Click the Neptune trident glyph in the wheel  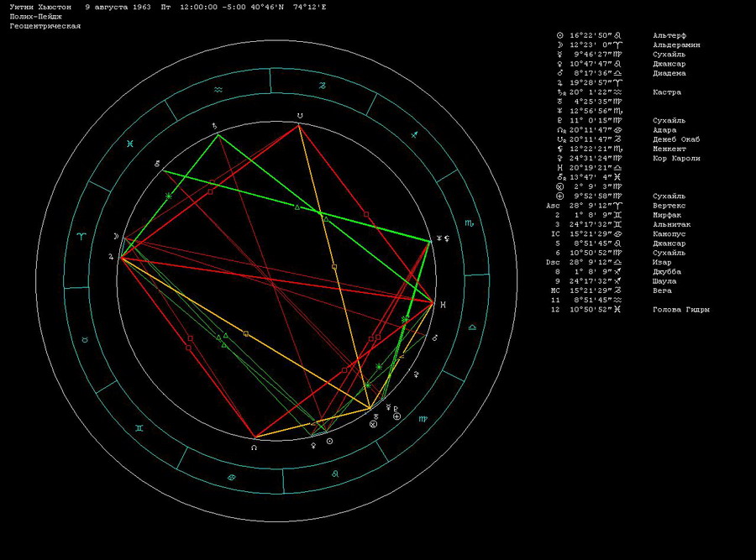pos(439,238)
